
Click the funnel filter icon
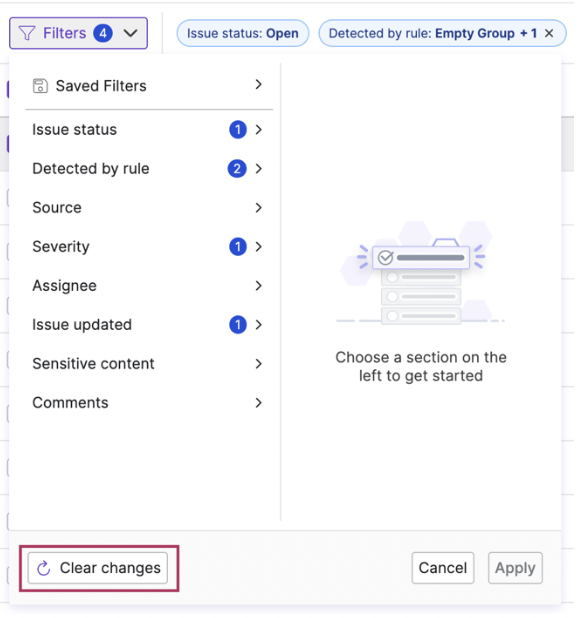(x=27, y=33)
